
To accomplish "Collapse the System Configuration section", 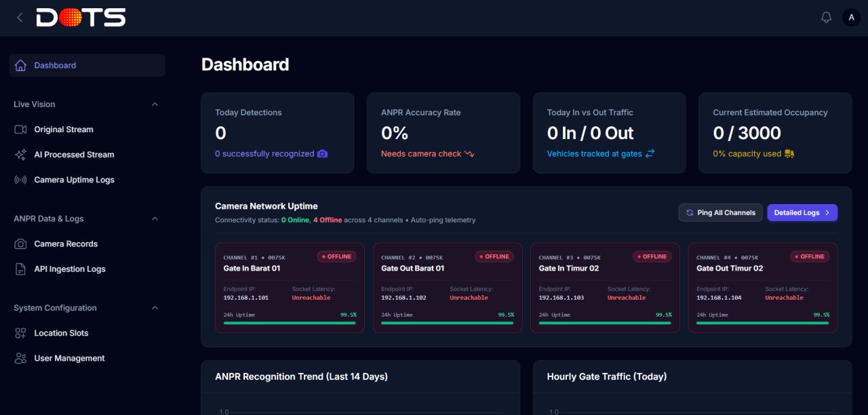I will 155,308.
